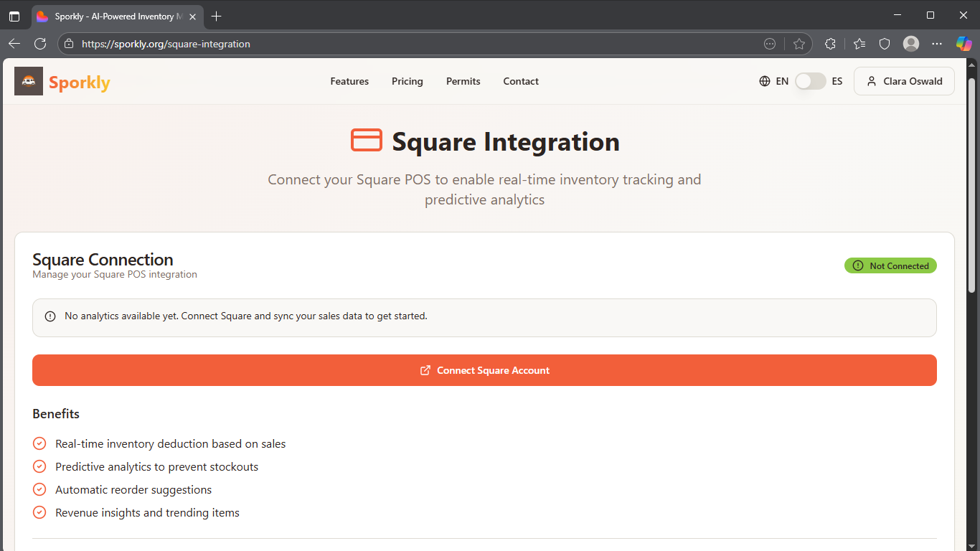Click 'Manage your Square POS integration' text
The image size is (980, 551).
pos(115,274)
